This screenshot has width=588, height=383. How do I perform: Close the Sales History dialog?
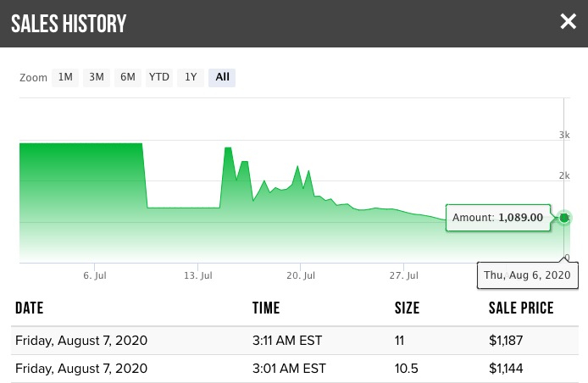tap(568, 21)
